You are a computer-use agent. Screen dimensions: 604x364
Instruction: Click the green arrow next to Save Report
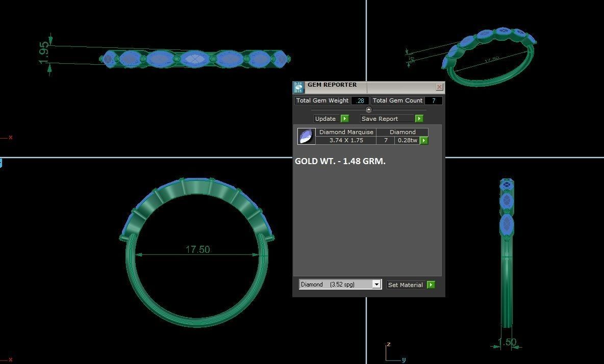pyautogui.click(x=419, y=118)
